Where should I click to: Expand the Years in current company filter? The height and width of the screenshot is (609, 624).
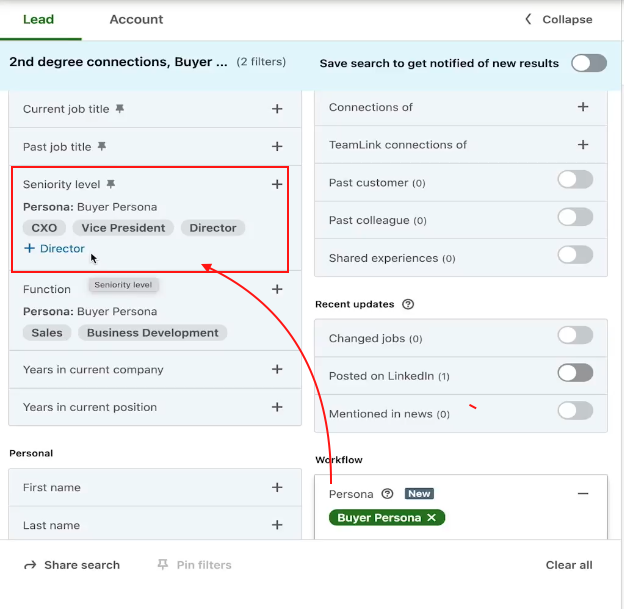[277, 369]
